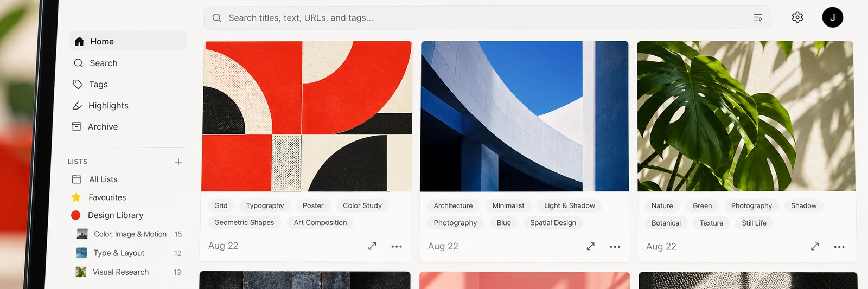
Task: Click the Visual Research thumbnail icon
Action: pos(81,272)
